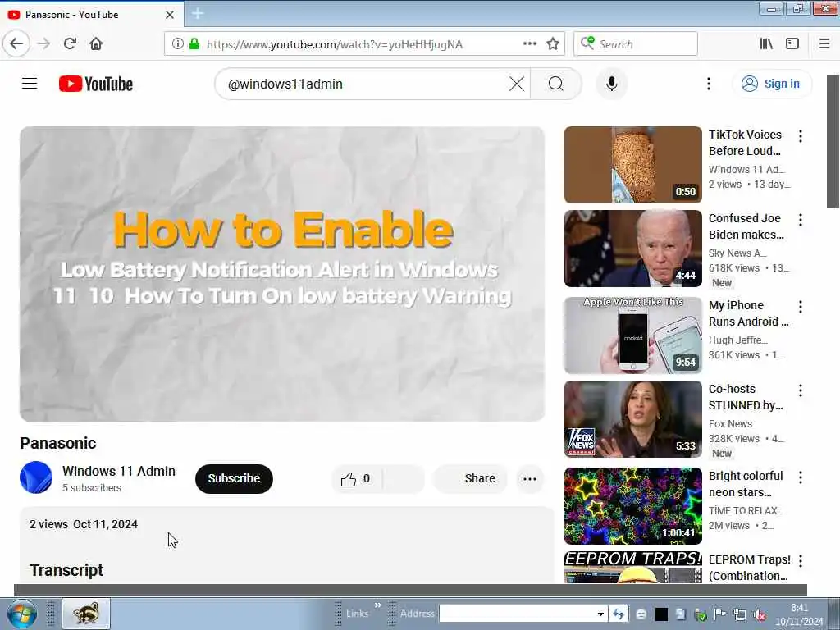Click the network tray icon
The height and width of the screenshot is (630, 840).
(x=740, y=614)
